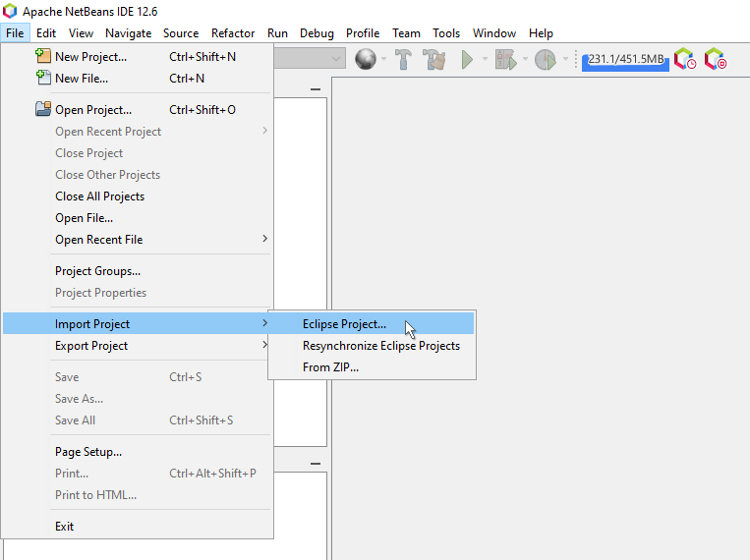
Task: Click the memory usage bar 231.1/451.5MB
Action: [625, 60]
